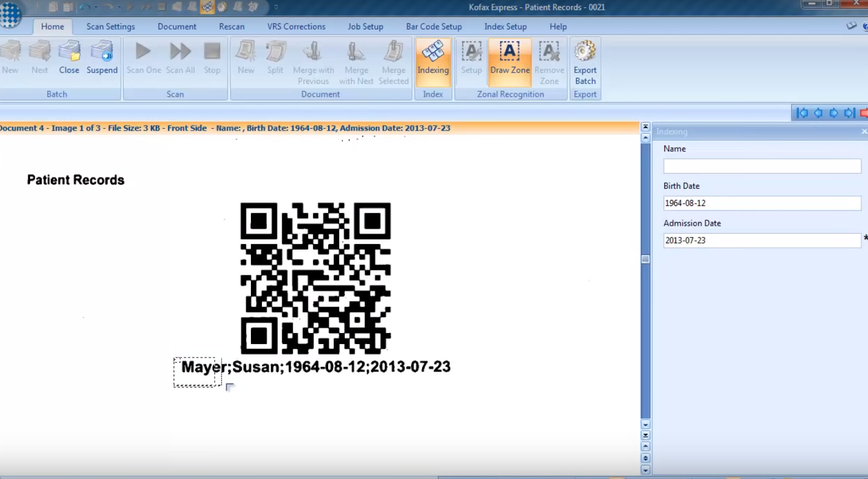Click into the Name index field

coord(762,166)
